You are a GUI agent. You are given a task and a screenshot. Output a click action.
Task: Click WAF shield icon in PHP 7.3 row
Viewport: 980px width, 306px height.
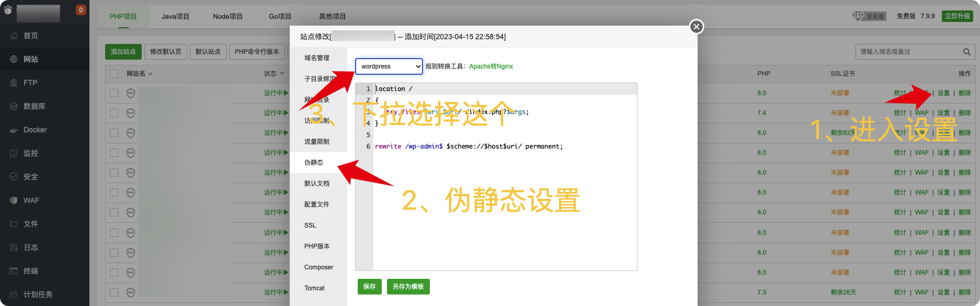(x=131, y=292)
